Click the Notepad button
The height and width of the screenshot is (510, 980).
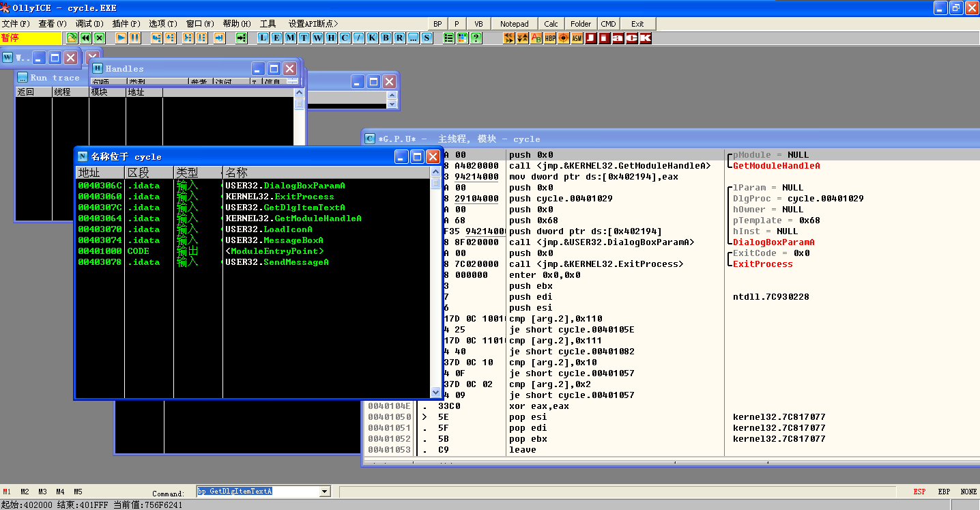click(514, 24)
